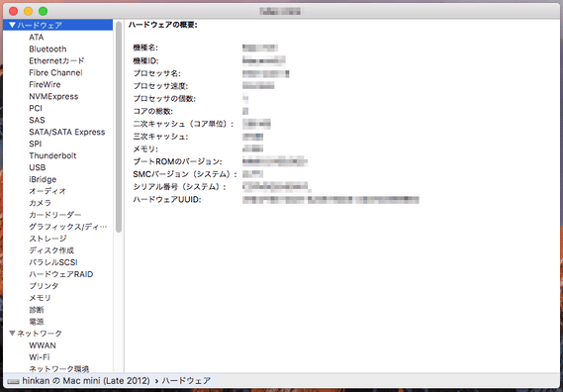Click the メモリ label in overview

click(145, 149)
